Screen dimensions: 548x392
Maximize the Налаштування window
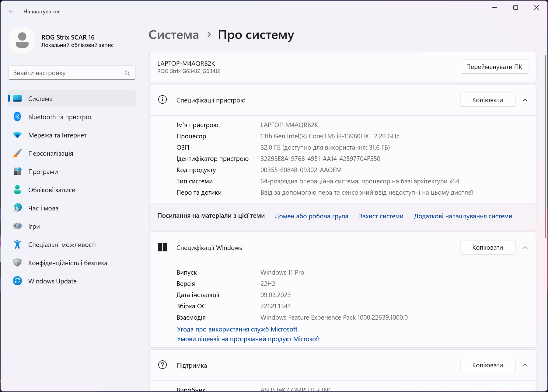[515, 8]
